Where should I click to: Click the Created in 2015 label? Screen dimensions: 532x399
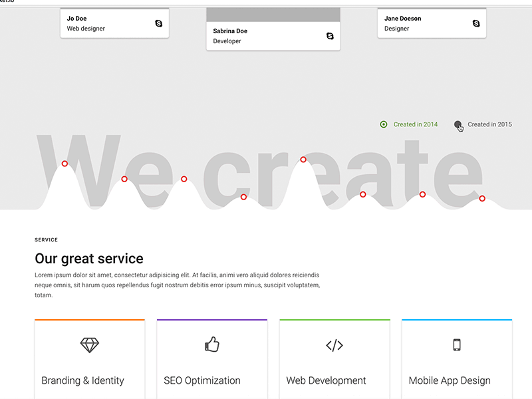(x=489, y=124)
